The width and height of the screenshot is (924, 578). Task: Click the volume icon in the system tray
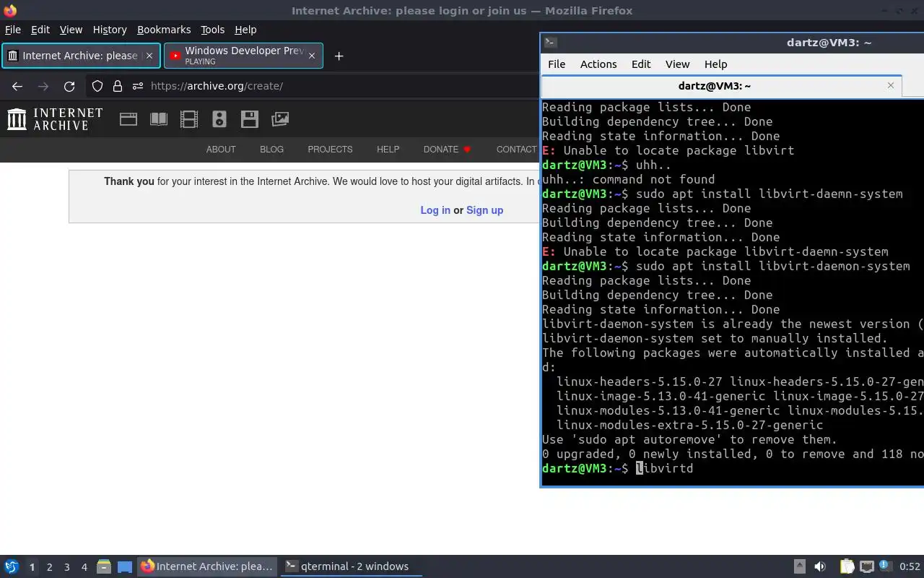pyautogui.click(x=820, y=566)
